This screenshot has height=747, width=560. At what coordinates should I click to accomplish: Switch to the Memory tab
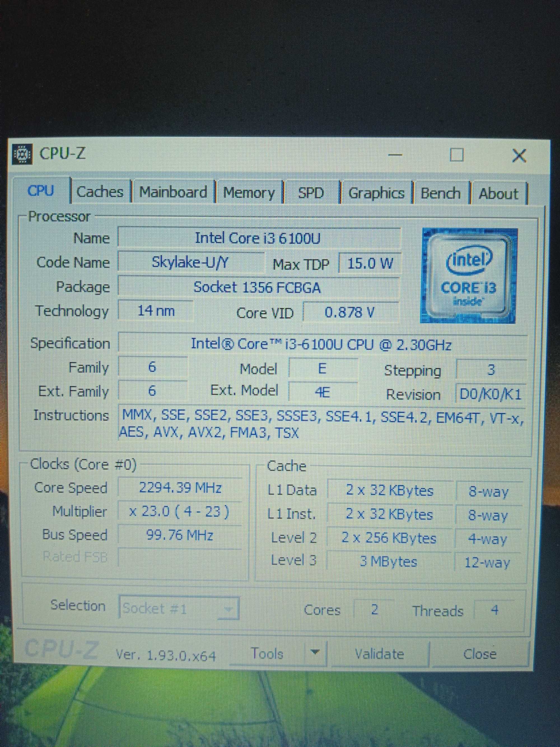pyautogui.click(x=249, y=193)
